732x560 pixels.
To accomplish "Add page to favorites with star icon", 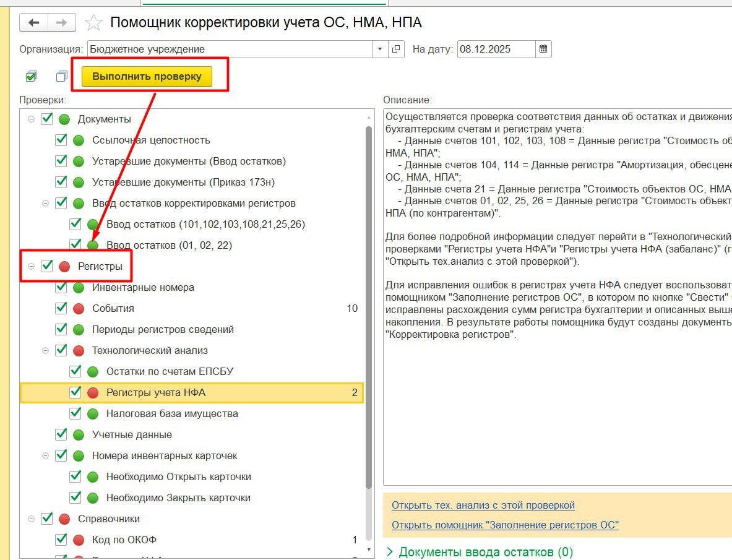I will [x=93, y=22].
